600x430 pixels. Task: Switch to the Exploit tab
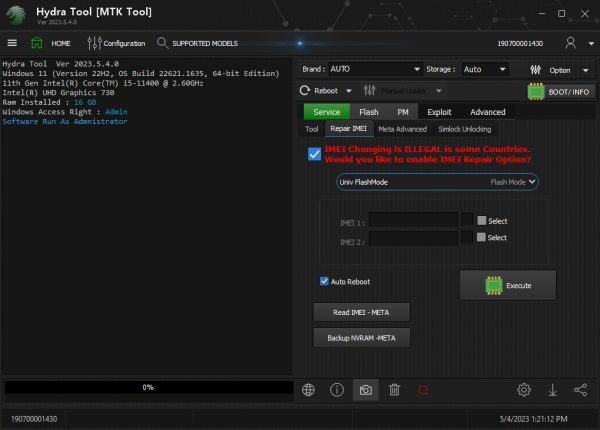(x=439, y=112)
